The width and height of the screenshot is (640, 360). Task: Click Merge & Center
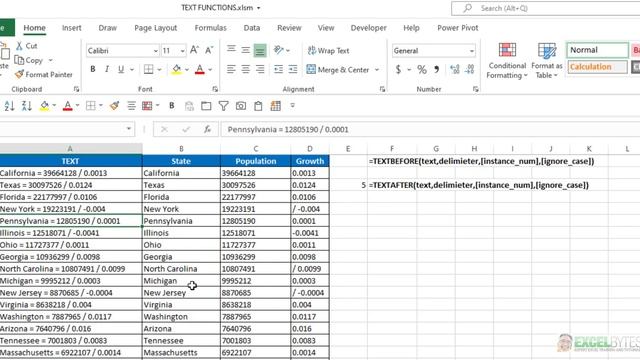click(x=338, y=70)
